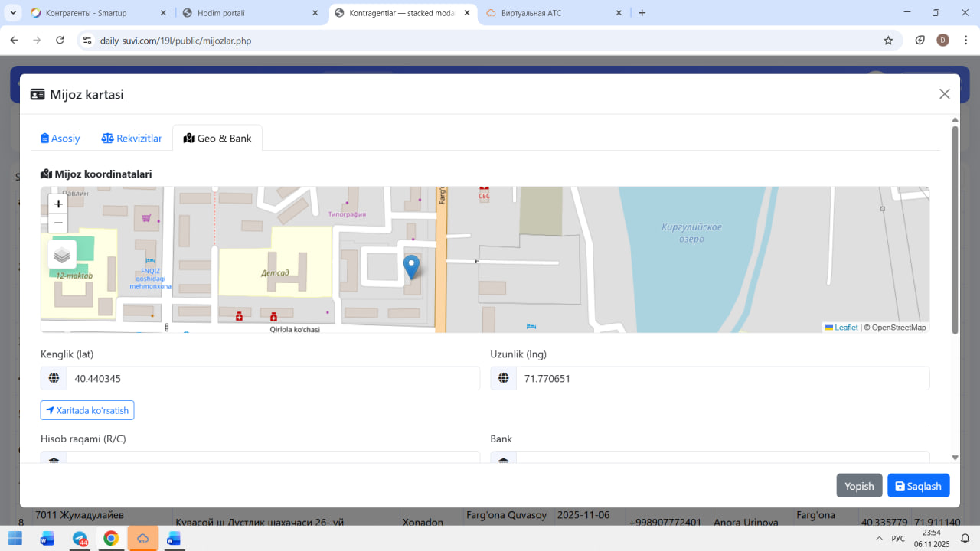Viewport: 980px width, 551px height.
Task: Open a new browser tab
Action: point(642,13)
